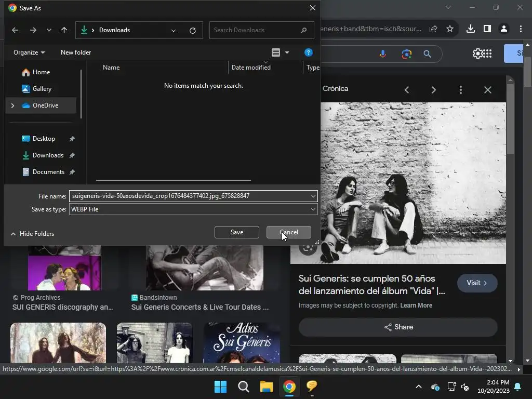The height and width of the screenshot is (399, 532).
Task: Click the Visit button for Crónica
Action: pos(477,283)
